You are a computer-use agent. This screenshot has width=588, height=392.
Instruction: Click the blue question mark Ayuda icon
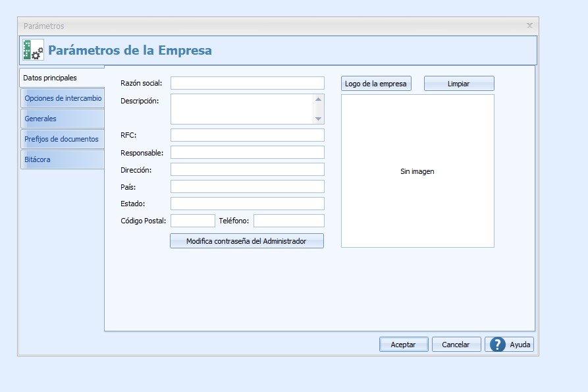point(498,345)
